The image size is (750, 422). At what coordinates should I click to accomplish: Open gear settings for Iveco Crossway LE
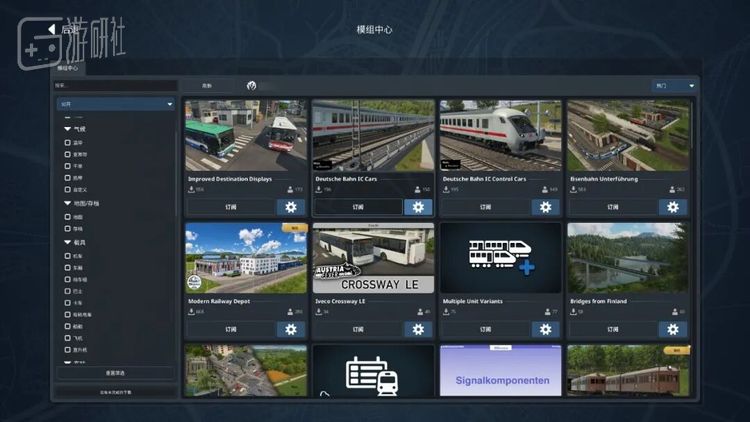pos(418,329)
